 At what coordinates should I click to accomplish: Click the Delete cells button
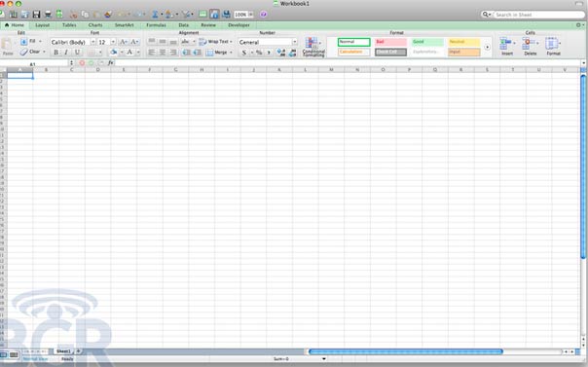point(531,47)
